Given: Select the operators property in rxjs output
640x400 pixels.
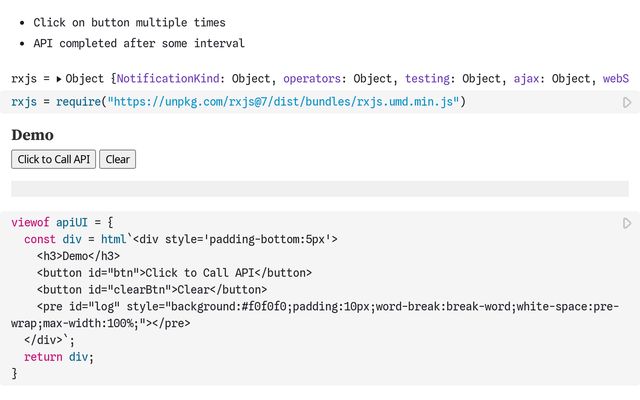Looking at the screenshot, I should click(313, 78).
